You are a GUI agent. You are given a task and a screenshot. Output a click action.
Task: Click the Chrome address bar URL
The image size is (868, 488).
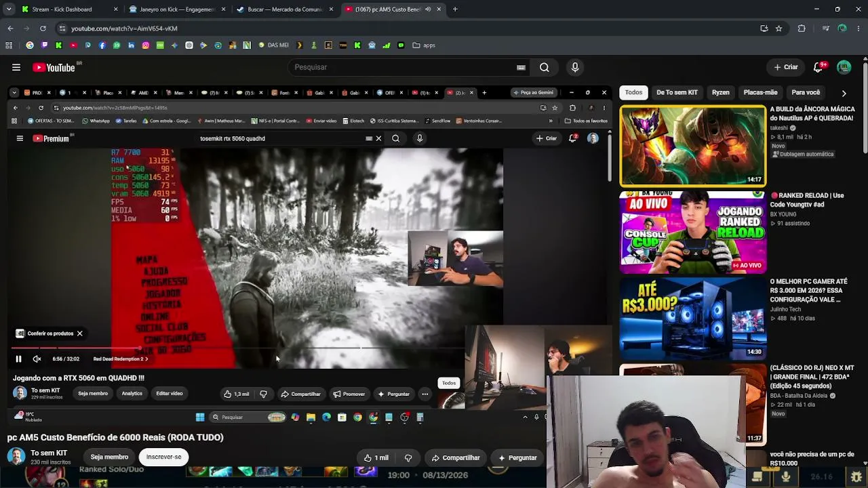(x=124, y=28)
